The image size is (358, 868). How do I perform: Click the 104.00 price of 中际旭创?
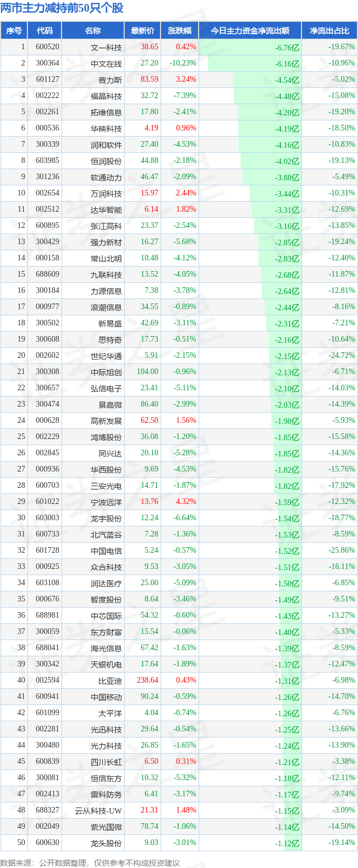pos(147,372)
